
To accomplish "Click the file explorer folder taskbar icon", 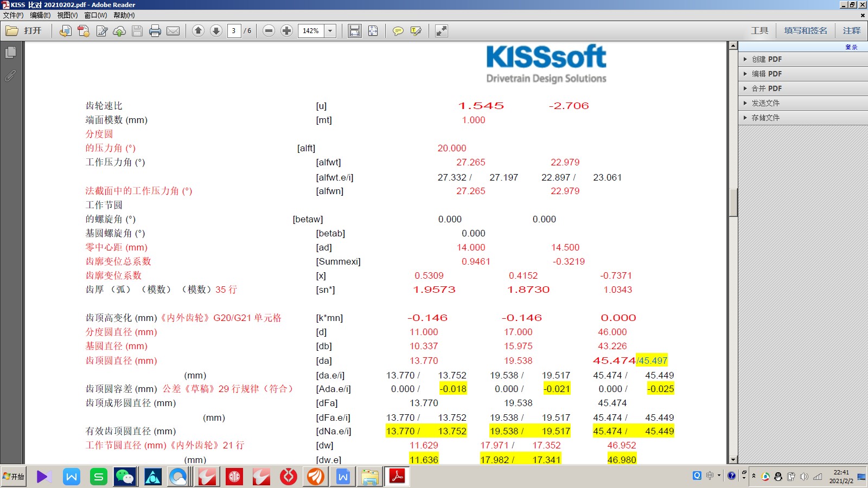I will coord(370,477).
